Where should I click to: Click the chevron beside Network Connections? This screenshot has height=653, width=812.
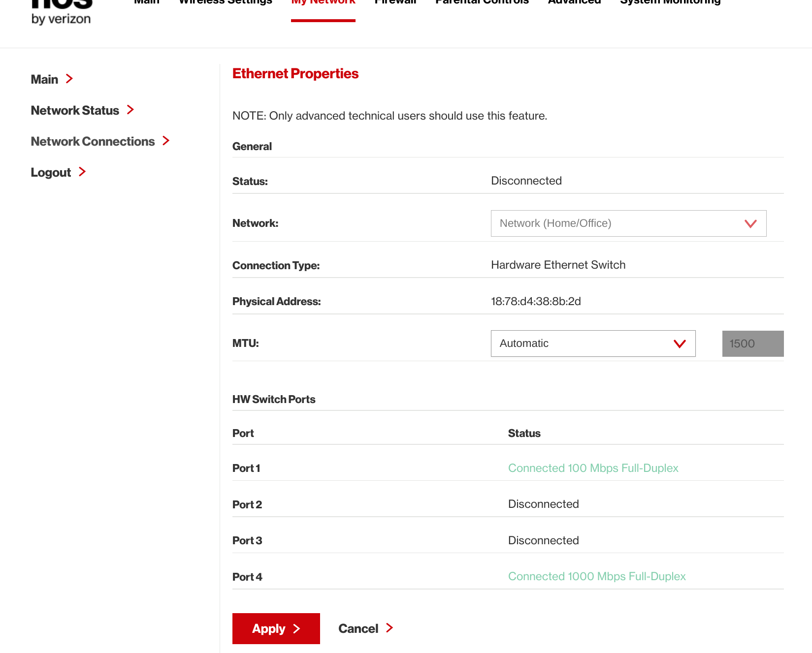[x=166, y=141]
